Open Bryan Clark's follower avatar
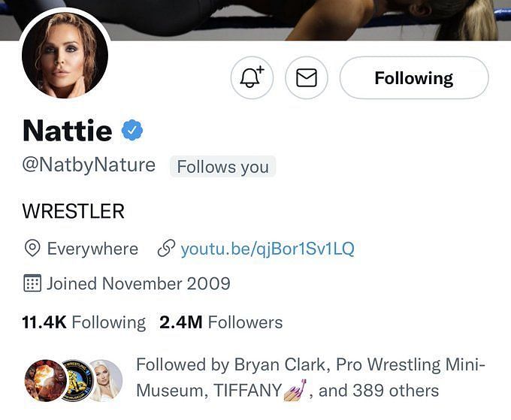Viewport: 511px width, 420px height. [45, 380]
